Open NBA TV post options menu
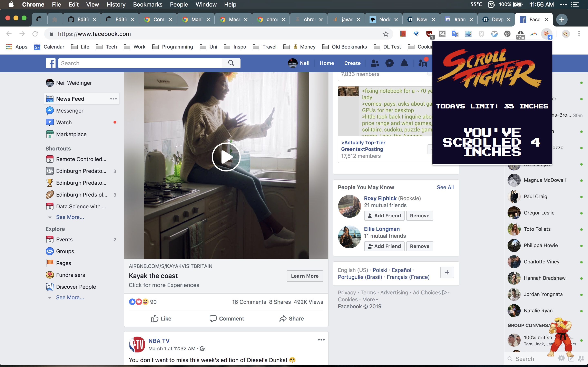The width and height of the screenshot is (588, 367). pos(321,340)
